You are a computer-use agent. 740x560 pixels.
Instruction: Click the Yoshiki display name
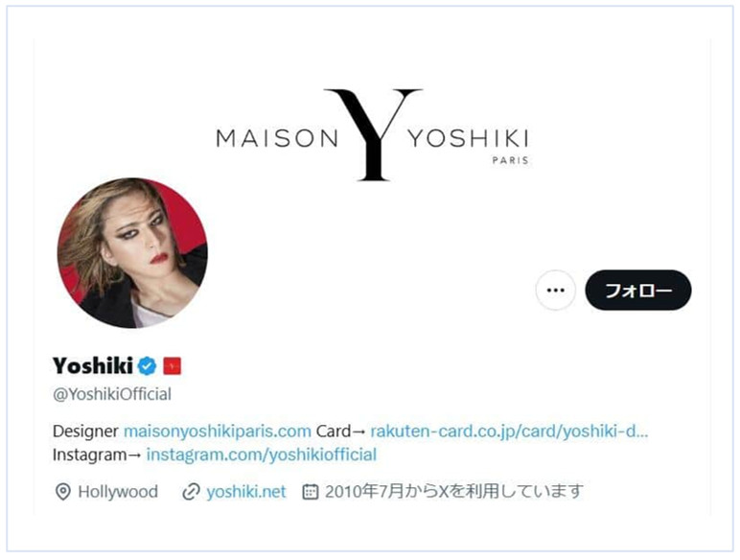(92, 366)
